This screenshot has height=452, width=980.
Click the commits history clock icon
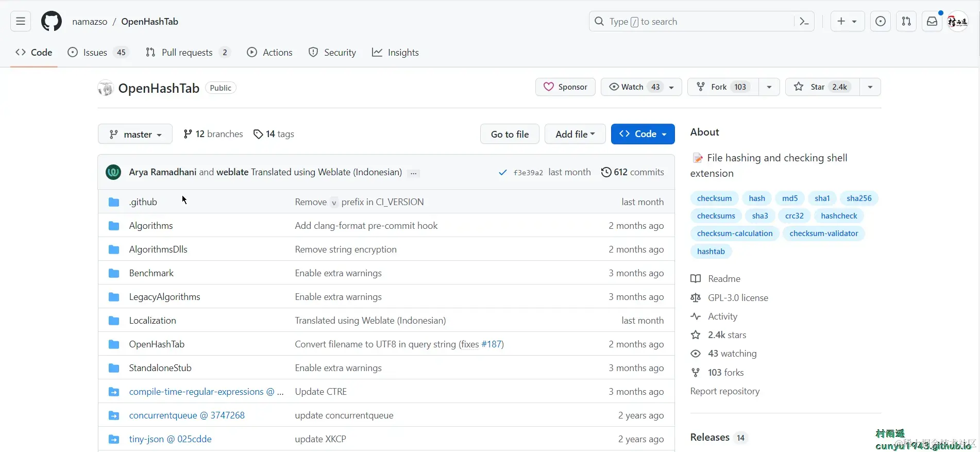click(x=606, y=172)
